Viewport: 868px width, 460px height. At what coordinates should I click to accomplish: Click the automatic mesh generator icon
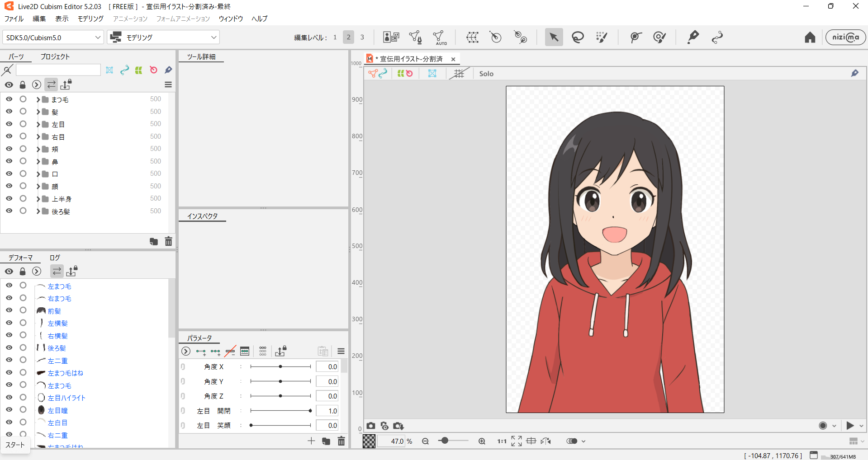[x=439, y=38]
